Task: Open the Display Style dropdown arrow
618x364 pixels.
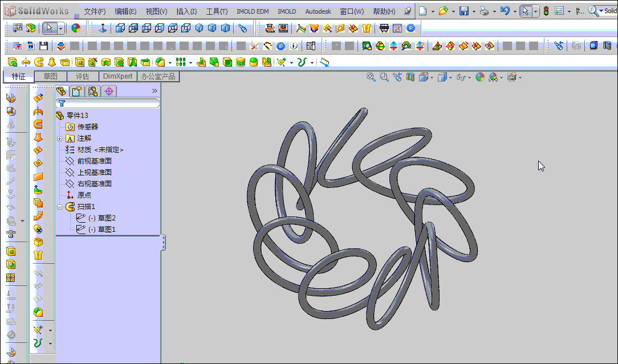Action: (x=450, y=77)
